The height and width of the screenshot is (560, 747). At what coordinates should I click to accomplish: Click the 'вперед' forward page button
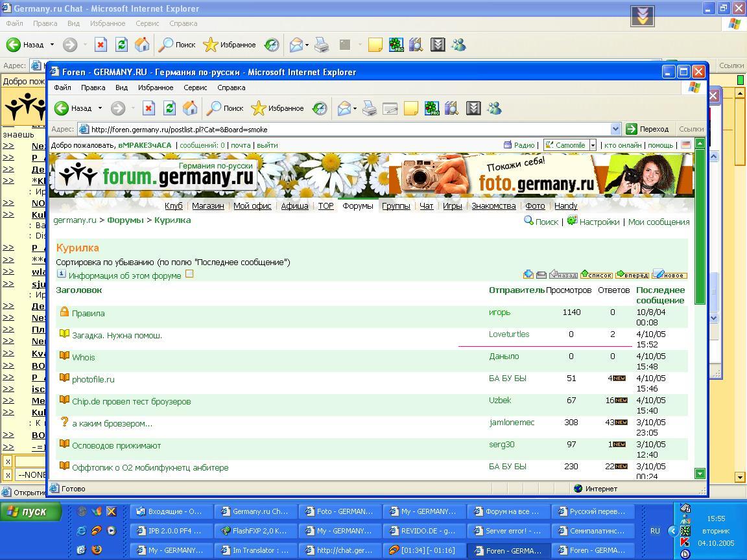click(x=632, y=275)
